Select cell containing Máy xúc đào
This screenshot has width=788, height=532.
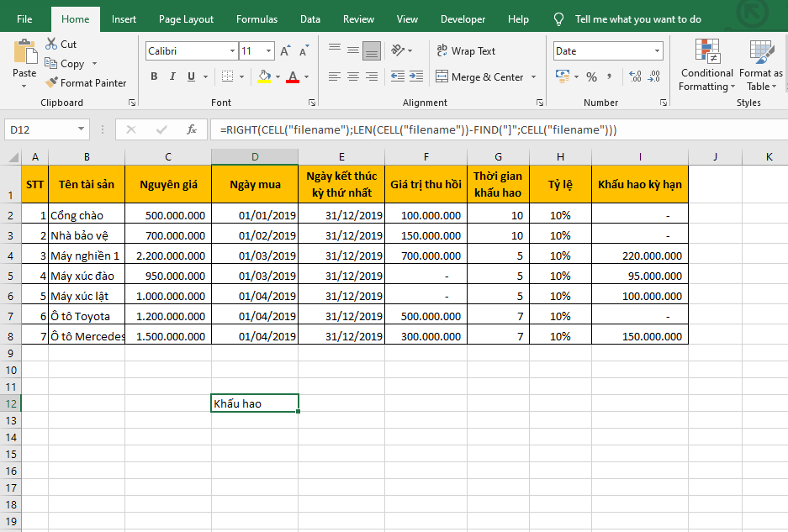pos(86,276)
